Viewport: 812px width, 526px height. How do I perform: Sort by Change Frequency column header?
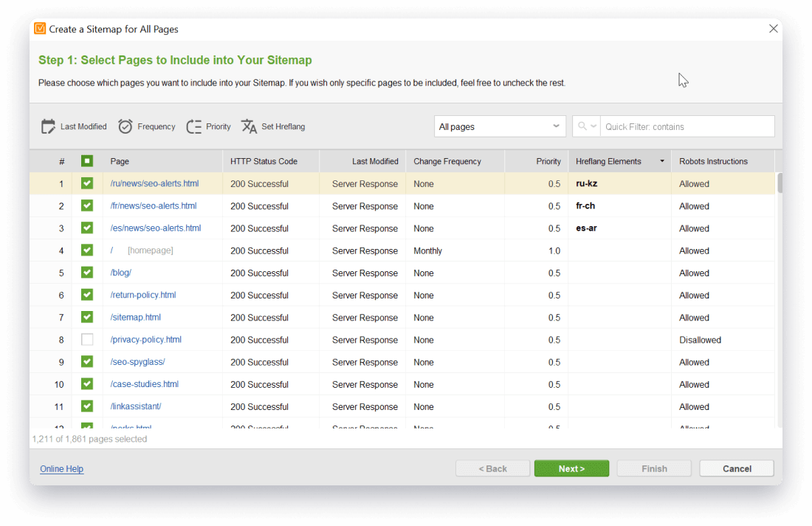455,161
